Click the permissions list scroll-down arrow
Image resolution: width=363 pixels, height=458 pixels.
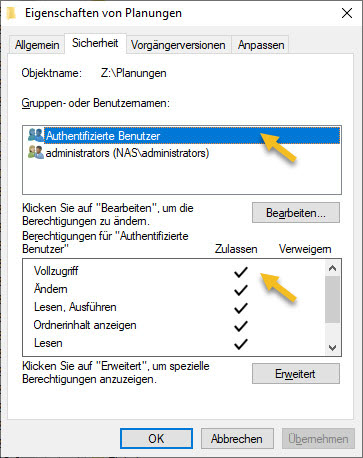click(x=332, y=348)
